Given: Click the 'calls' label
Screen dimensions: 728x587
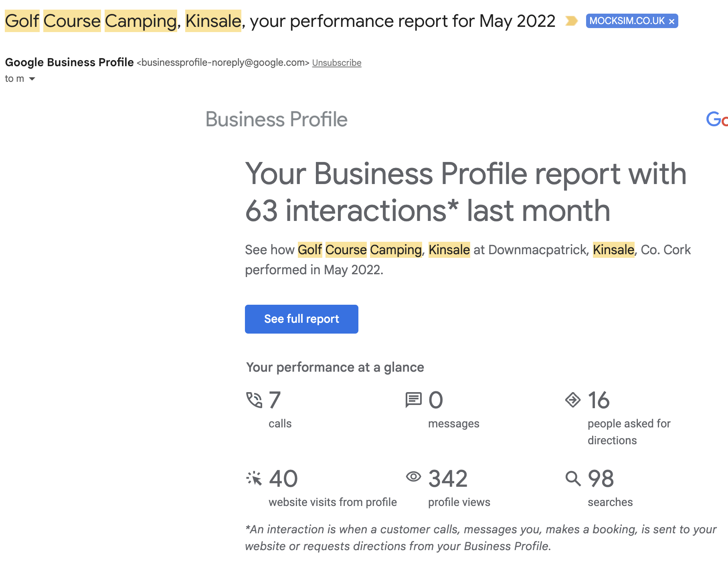Looking at the screenshot, I should click(280, 423).
